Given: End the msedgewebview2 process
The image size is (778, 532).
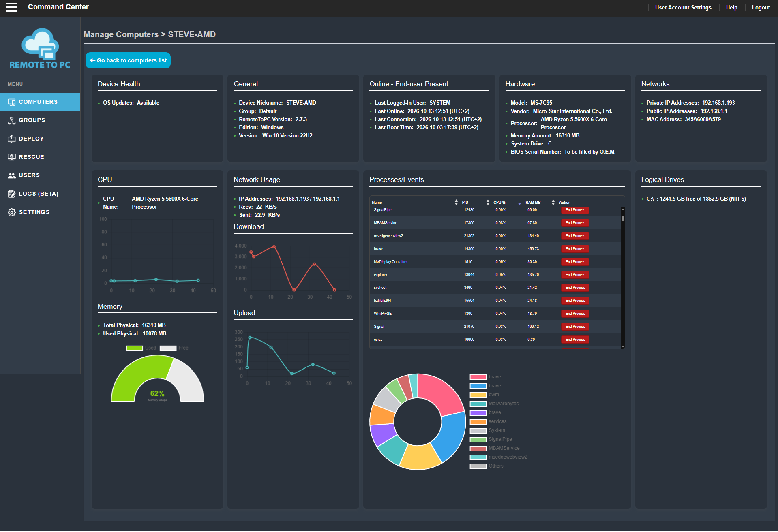Looking at the screenshot, I should tap(575, 236).
